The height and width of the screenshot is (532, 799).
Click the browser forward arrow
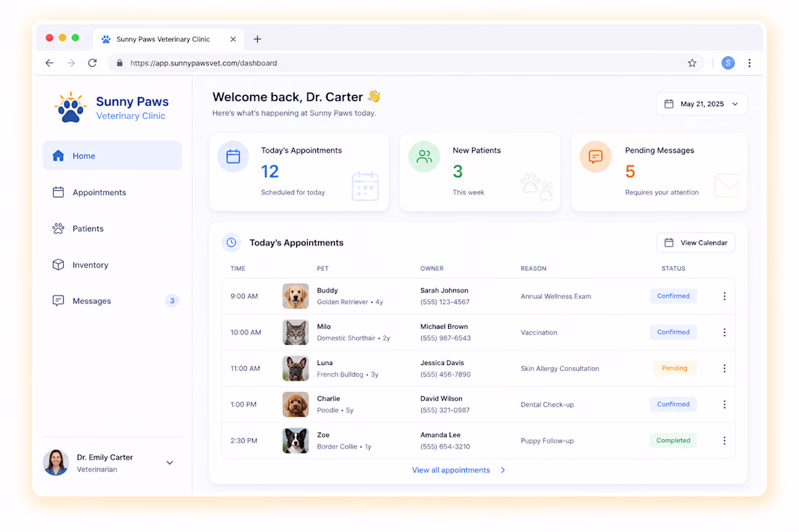coord(71,63)
